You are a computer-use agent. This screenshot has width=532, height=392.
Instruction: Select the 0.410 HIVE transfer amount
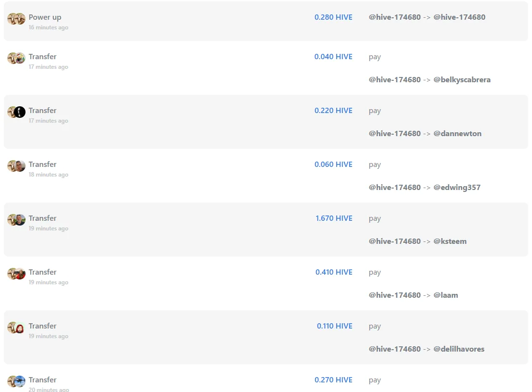point(334,272)
